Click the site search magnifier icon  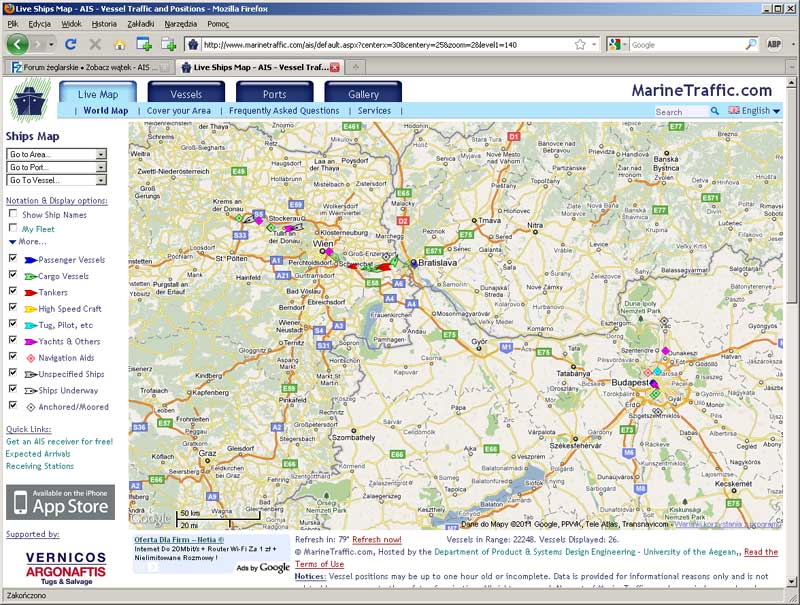tap(715, 111)
